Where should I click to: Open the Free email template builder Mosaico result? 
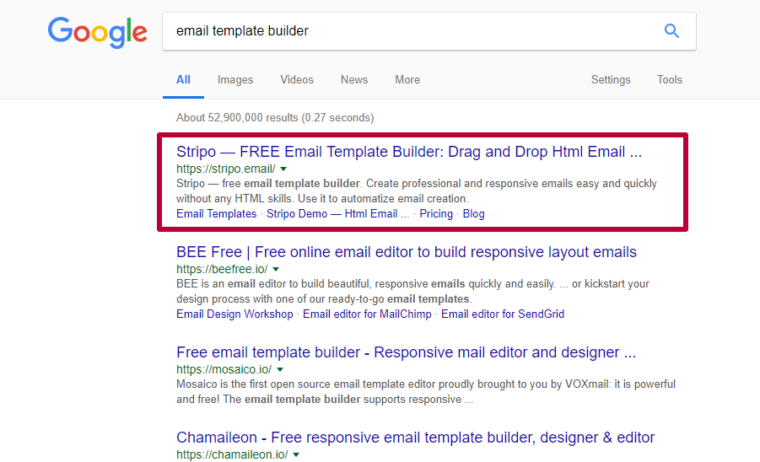406,352
